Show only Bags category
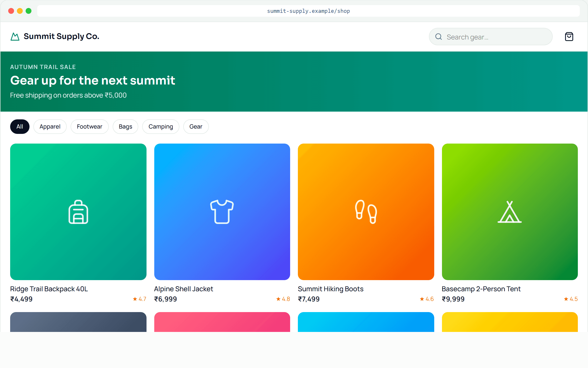 coord(125,127)
